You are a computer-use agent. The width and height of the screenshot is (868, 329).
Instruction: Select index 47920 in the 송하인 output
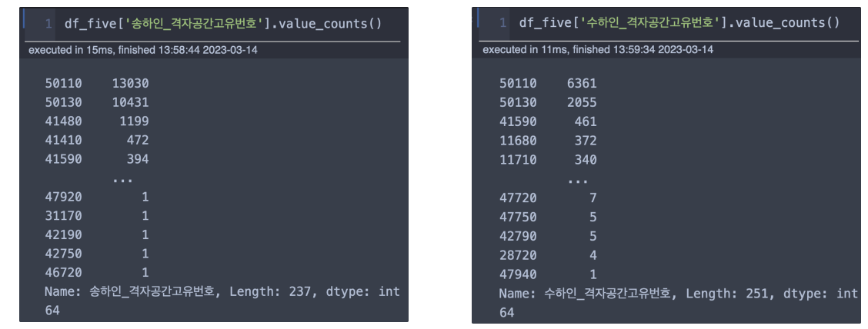click(x=64, y=197)
